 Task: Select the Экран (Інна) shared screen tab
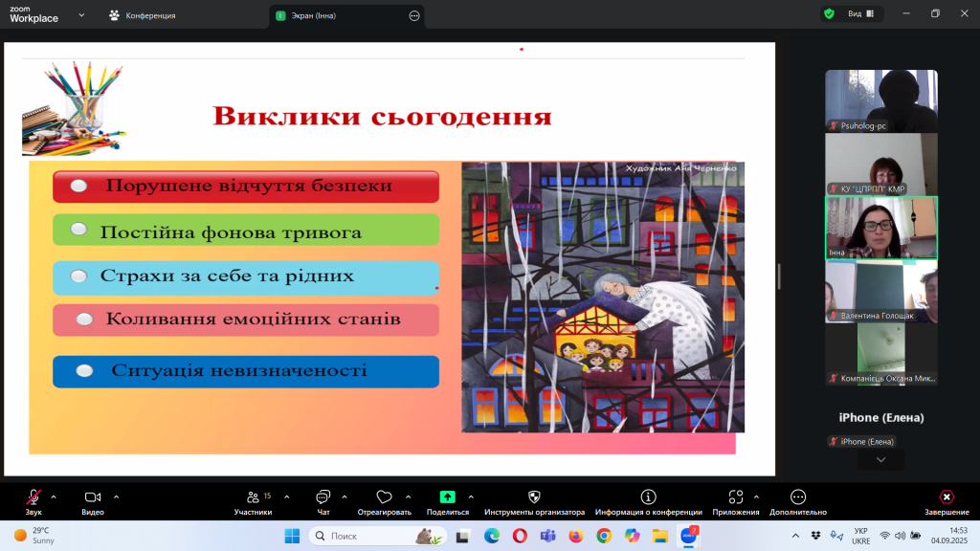(x=346, y=15)
